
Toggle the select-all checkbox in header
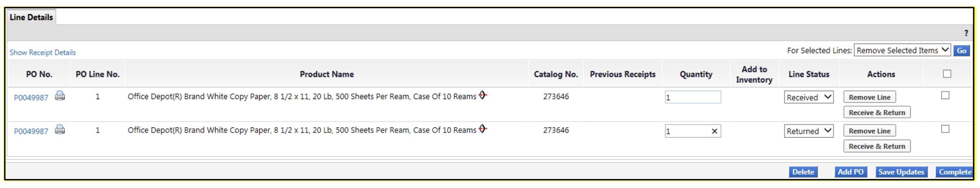947,74
